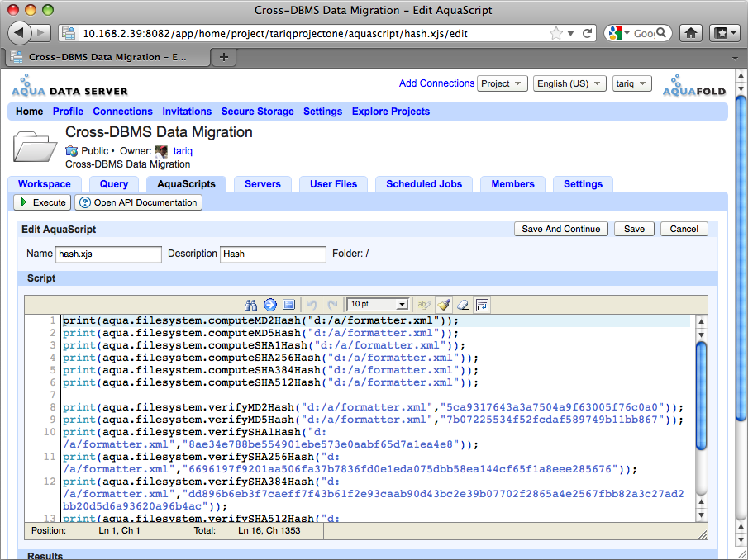The width and height of the screenshot is (748, 560).
Task: Click the redo arrow in editor toolbar
Action: (332, 305)
